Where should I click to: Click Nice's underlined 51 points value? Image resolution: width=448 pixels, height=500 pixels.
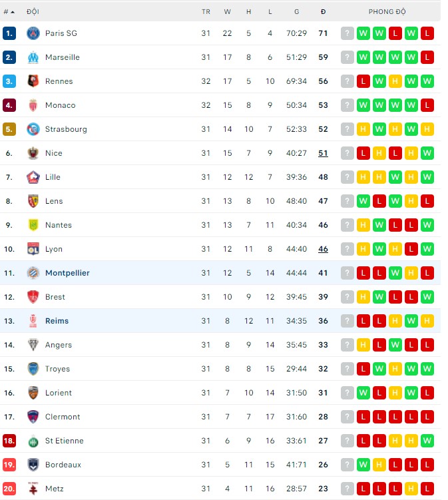(x=323, y=153)
